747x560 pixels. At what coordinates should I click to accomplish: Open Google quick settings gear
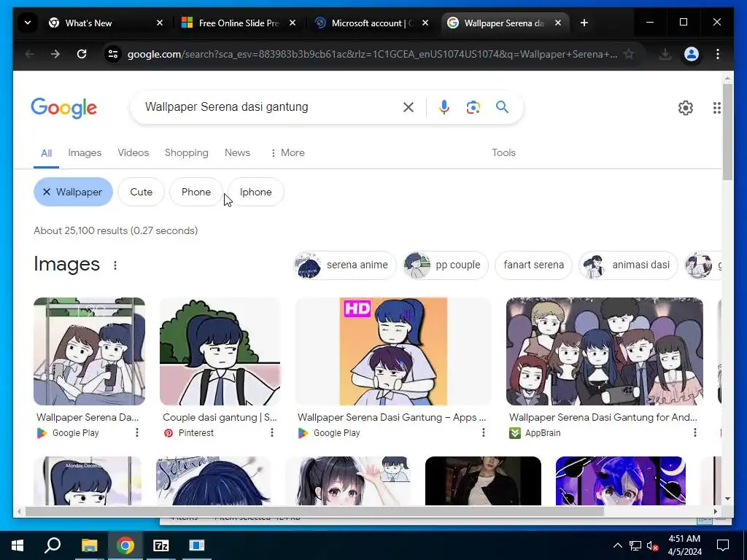tap(686, 108)
